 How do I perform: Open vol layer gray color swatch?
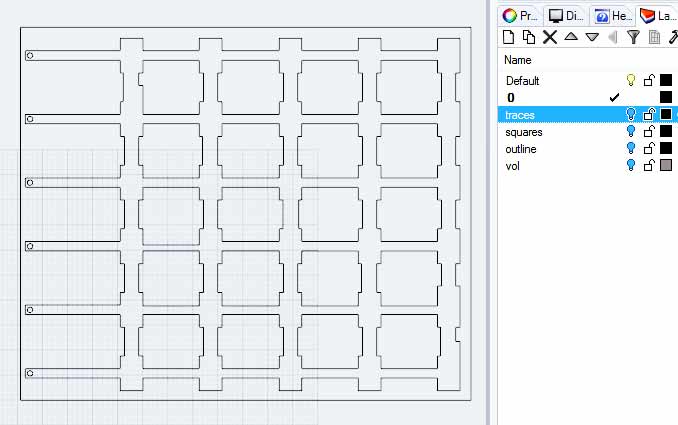(x=666, y=165)
